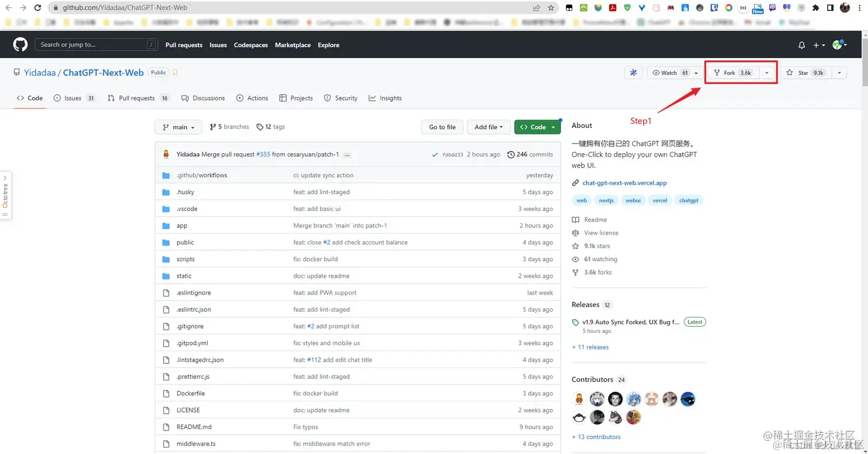Open pull request #355 link
The height and width of the screenshot is (454, 868).
263,154
